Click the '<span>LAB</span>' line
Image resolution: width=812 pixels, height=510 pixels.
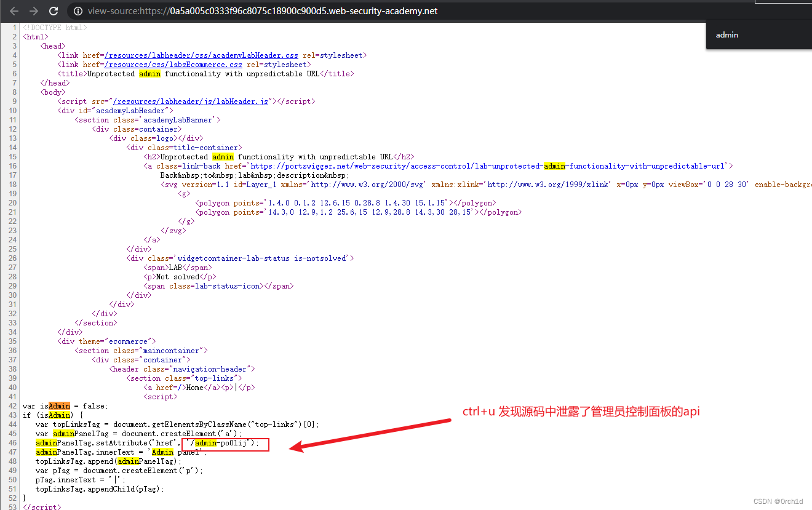[178, 268]
